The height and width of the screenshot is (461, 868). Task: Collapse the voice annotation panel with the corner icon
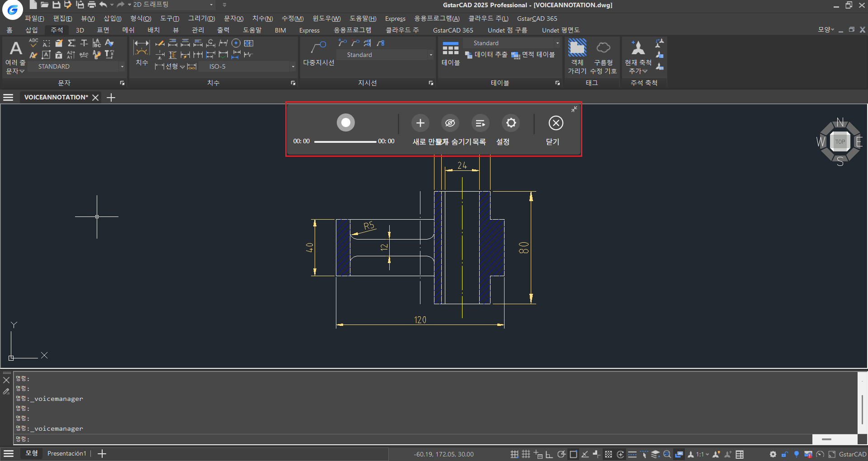(574, 109)
